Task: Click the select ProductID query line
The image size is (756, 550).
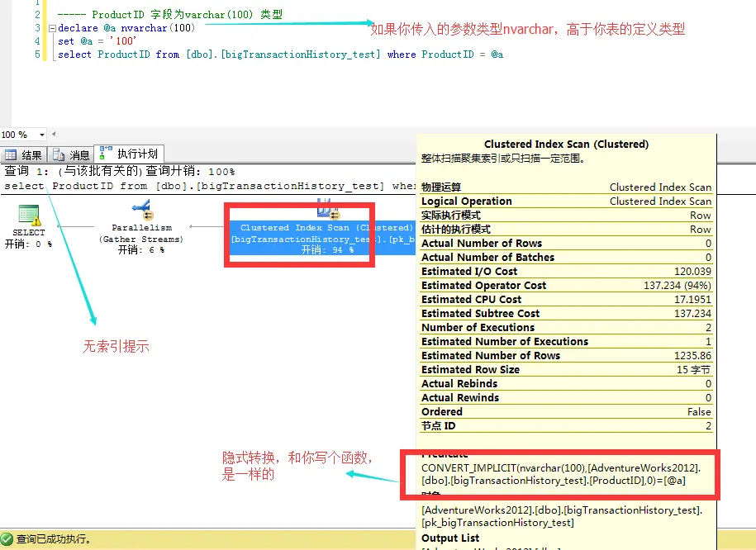Action: click(x=280, y=54)
